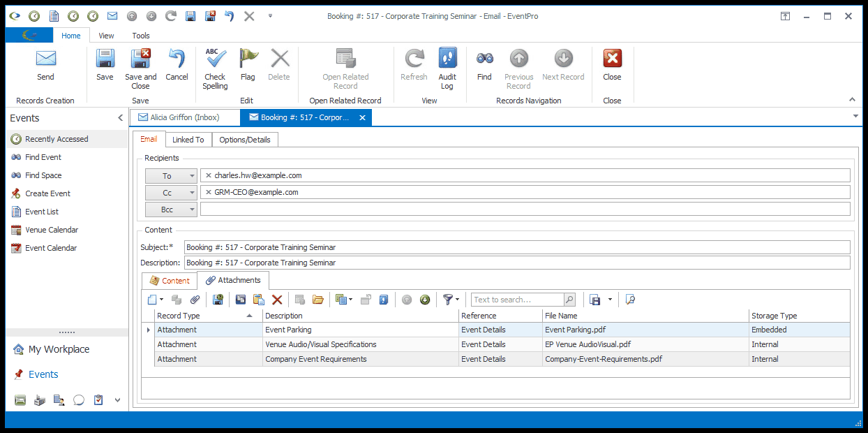
Task: Click the Save button in the ribbon
Action: (105, 66)
